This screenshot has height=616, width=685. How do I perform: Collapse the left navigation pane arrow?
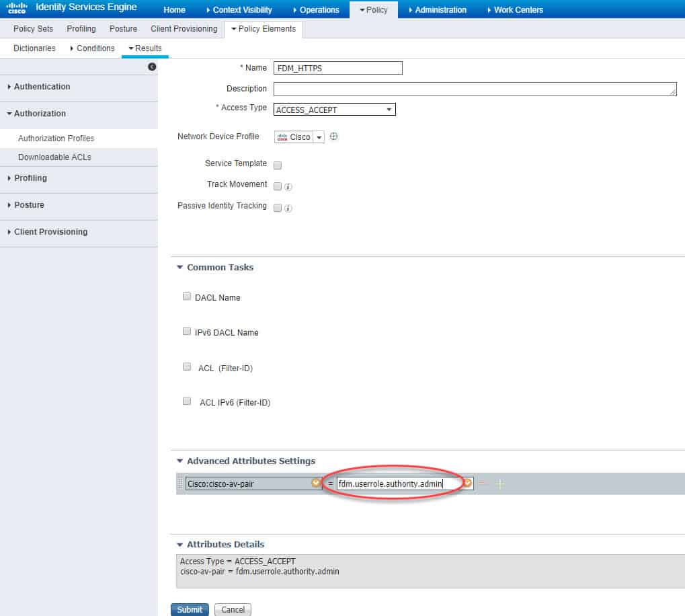coord(152,67)
